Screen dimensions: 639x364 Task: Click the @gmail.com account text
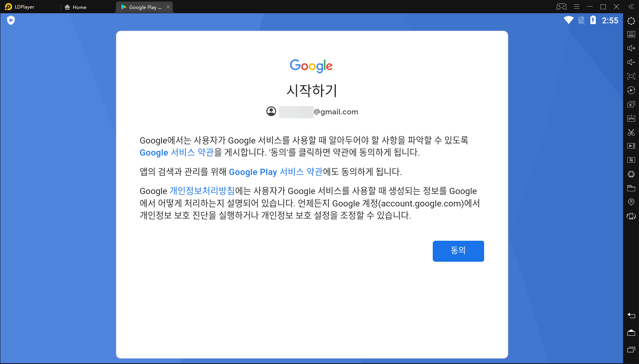tap(336, 112)
